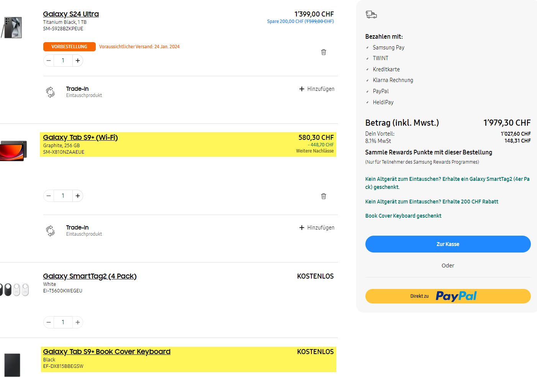Increase Galaxy SmartTag2 quantity with plus
The height and width of the screenshot is (392, 537).
78,322
